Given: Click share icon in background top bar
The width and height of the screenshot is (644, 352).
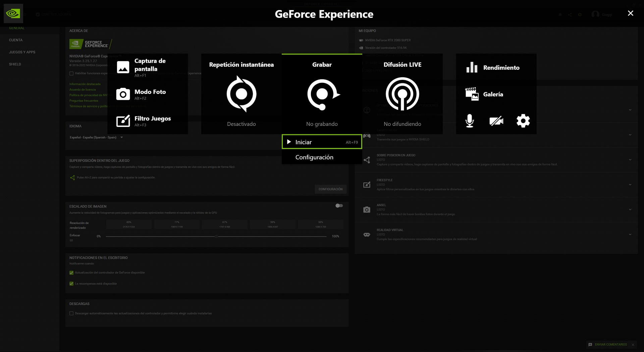Looking at the screenshot, I should click(570, 14).
